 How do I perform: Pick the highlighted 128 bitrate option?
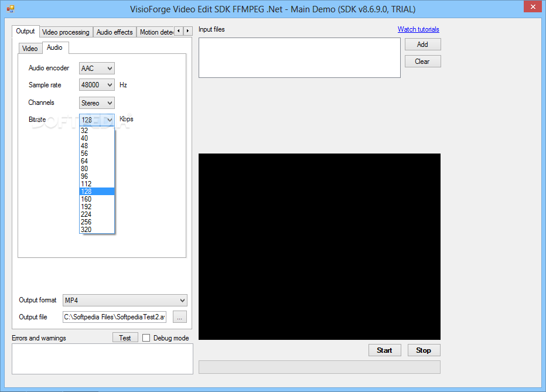pyautogui.click(x=97, y=192)
